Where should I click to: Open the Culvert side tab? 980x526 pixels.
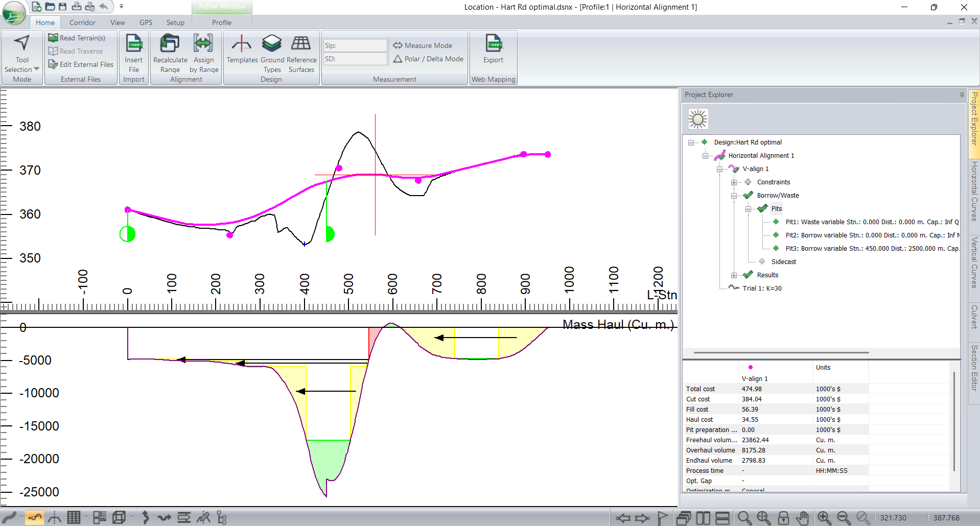click(x=974, y=317)
